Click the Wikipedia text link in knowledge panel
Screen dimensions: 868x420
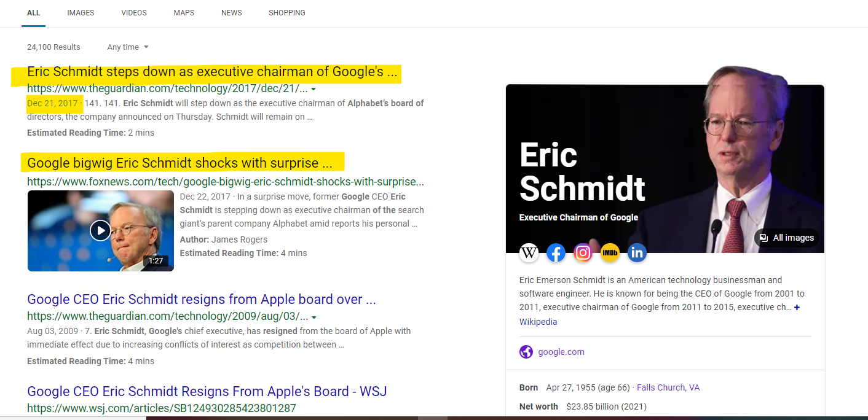(x=539, y=322)
